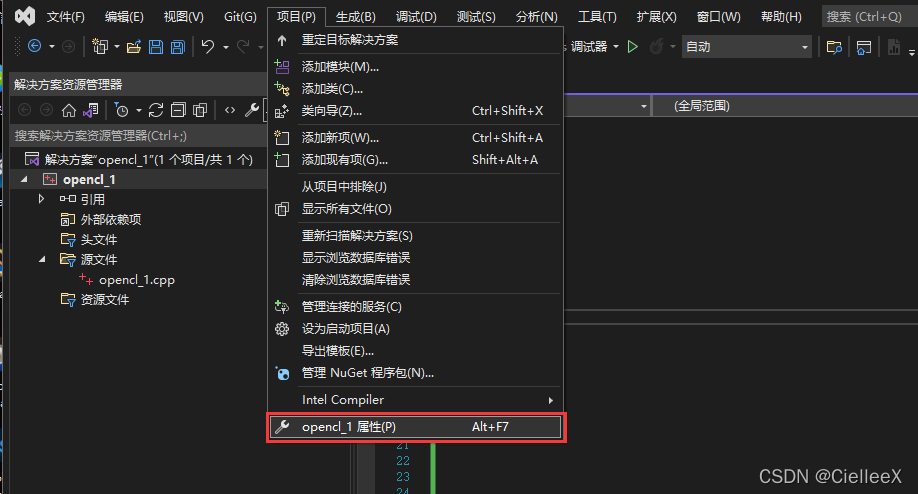Open the (全局范围) scope dropdown
The width and height of the screenshot is (918, 494).
click(x=785, y=106)
